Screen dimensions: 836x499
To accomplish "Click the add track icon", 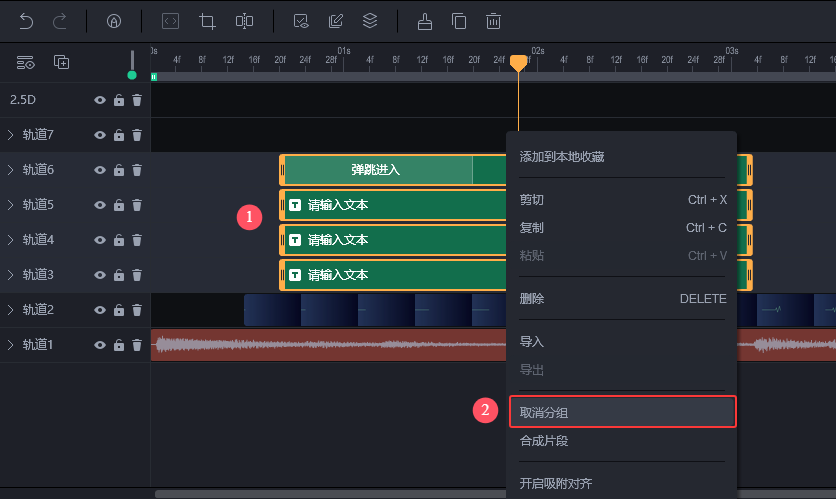I will (62, 62).
